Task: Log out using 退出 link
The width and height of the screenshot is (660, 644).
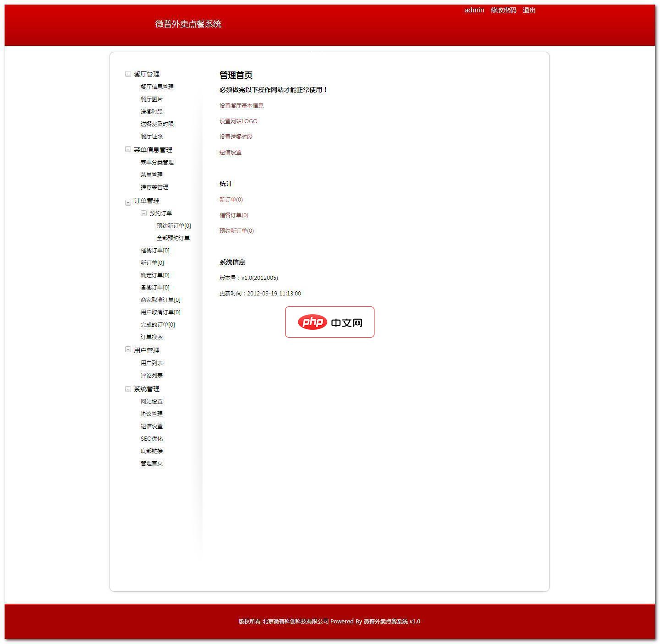Action: pyautogui.click(x=529, y=10)
